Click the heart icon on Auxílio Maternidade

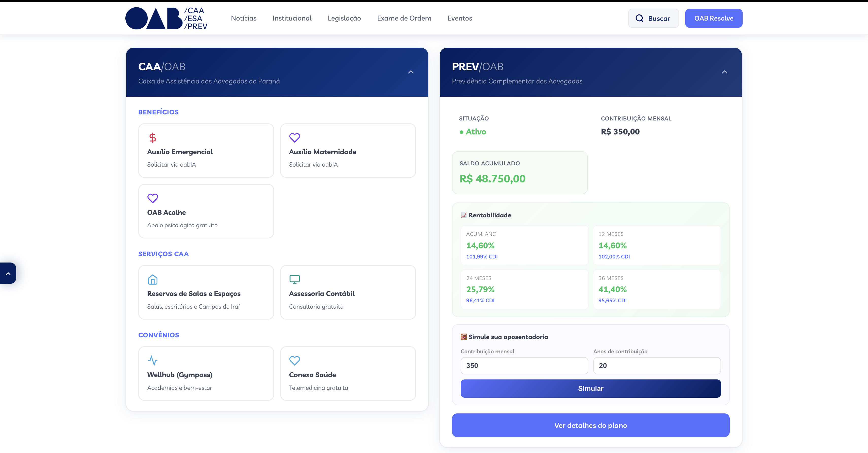coord(294,137)
